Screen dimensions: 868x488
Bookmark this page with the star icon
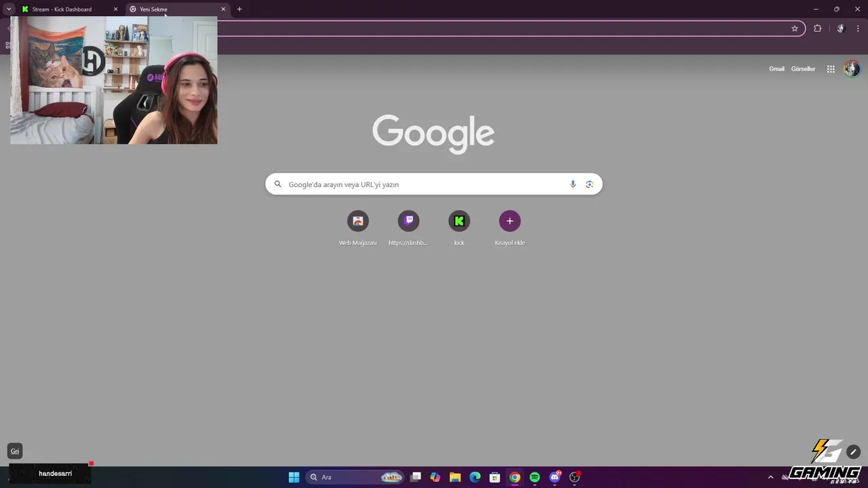click(x=795, y=28)
